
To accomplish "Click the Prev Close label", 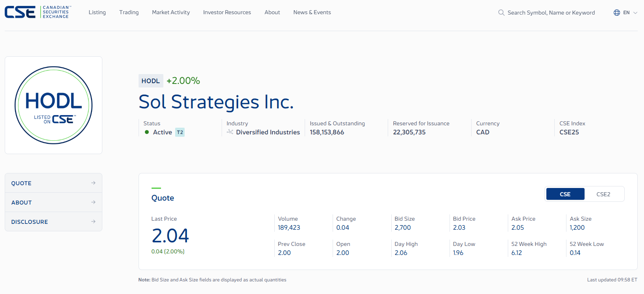I will click(292, 244).
